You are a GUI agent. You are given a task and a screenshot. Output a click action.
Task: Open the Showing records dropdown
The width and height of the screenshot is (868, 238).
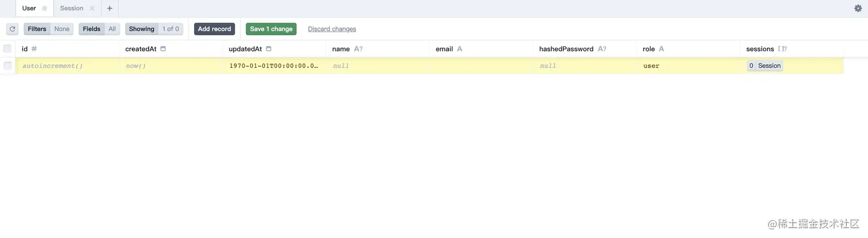154,29
